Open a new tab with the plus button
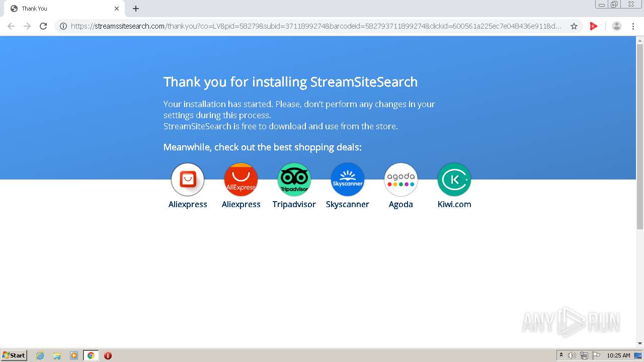 136,9
